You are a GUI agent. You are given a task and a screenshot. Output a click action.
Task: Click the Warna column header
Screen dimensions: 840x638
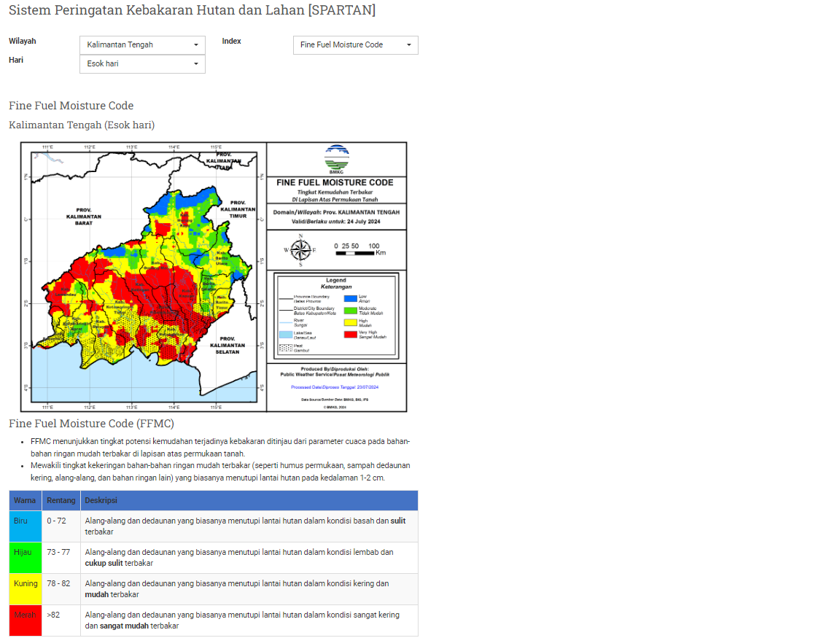(26, 500)
